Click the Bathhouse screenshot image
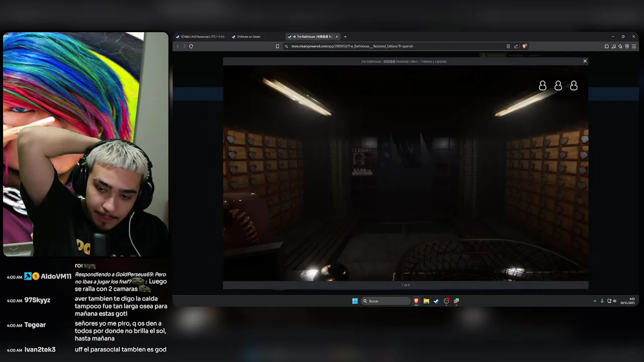The width and height of the screenshot is (644, 362). (x=406, y=173)
